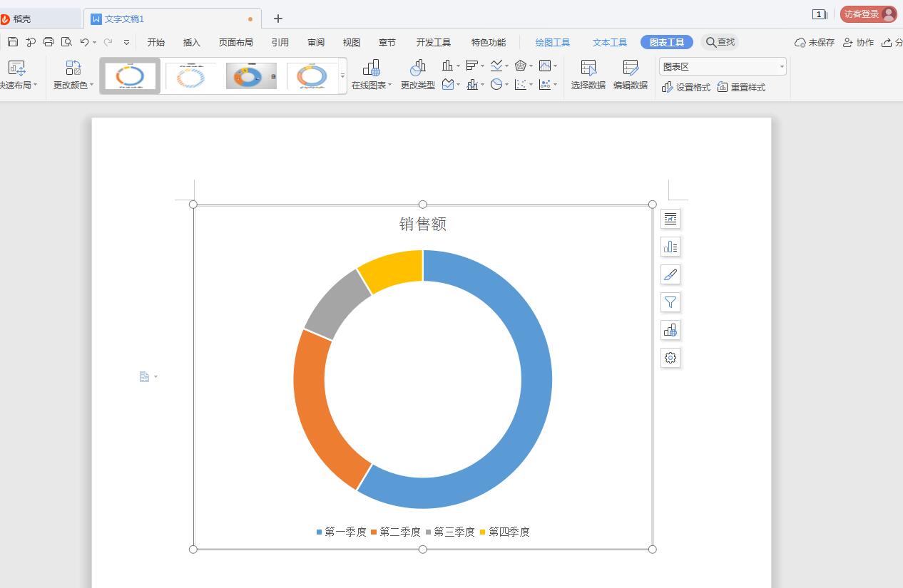Open chart filters via the funnel icon

click(x=670, y=302)
